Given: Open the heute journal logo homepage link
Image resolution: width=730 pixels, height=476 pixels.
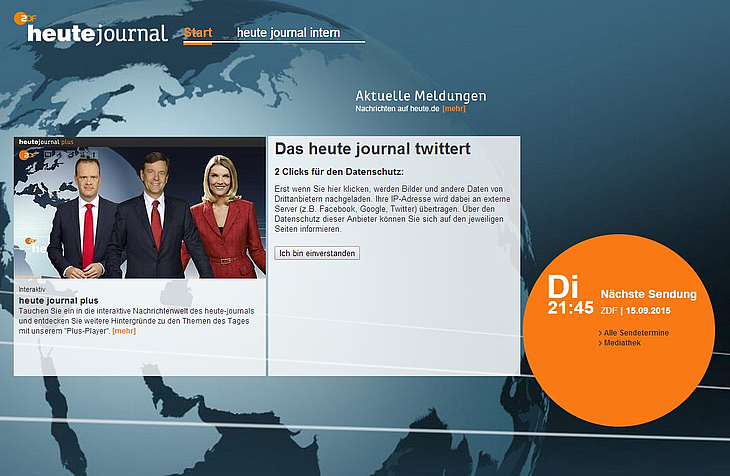Looking at the screenshot, I should pos(97,34).
